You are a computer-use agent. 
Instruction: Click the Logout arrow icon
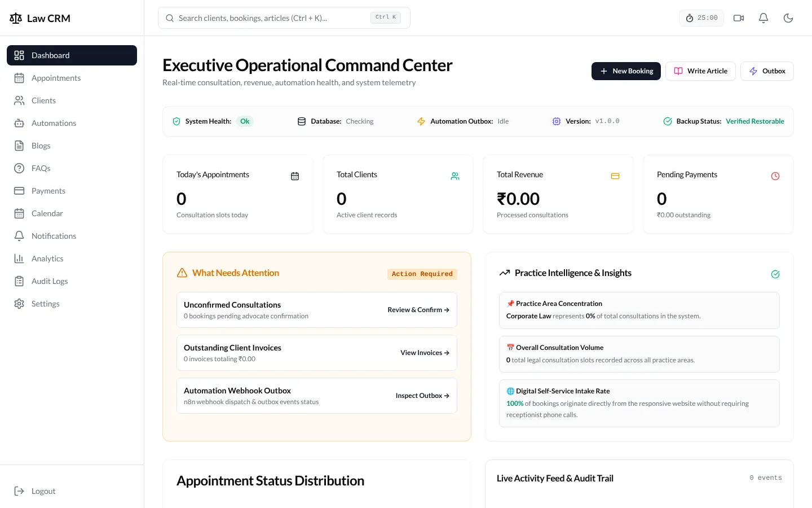(19, 491)
